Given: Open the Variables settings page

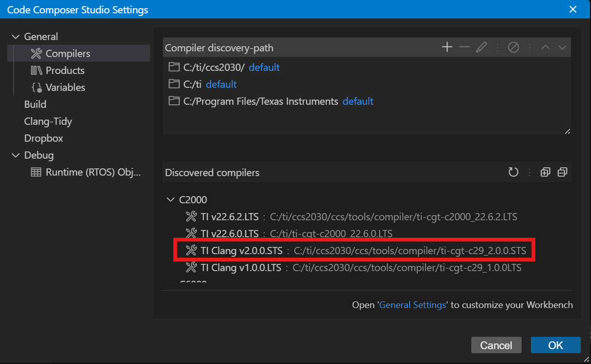Looking at the screenshot, I should (x=65, y=87).
